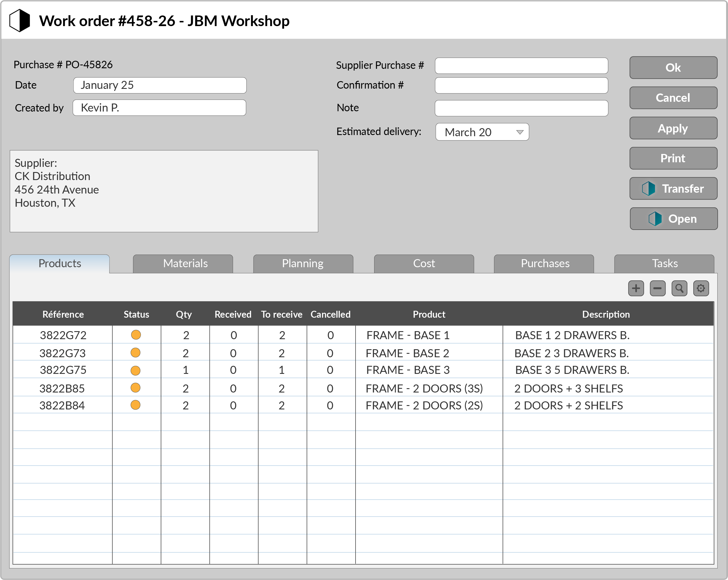
Task: Click the Print button
Action: coord(673,158)
